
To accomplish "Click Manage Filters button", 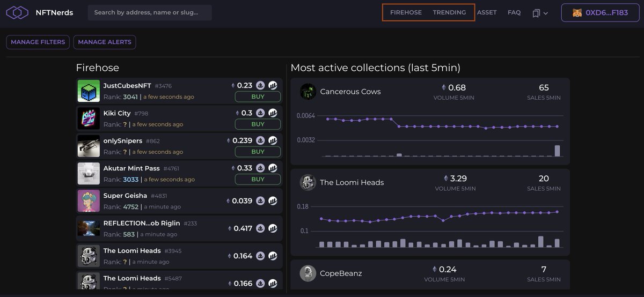I will 38,42.
